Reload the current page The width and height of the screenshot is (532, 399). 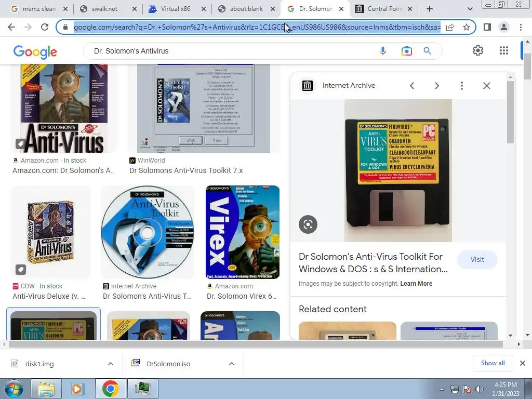pyautogui.click(x=45, y=27)
